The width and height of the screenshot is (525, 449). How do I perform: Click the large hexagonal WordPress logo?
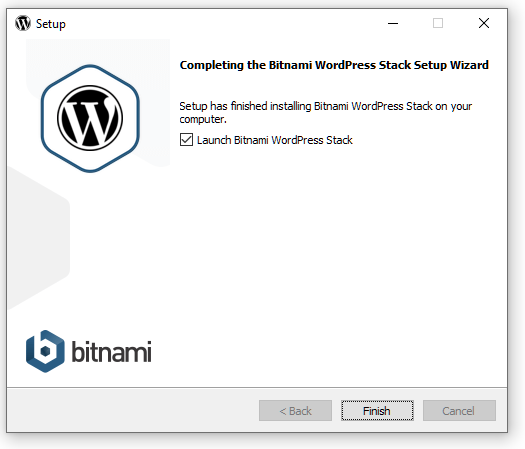click(x=90, y=118)
